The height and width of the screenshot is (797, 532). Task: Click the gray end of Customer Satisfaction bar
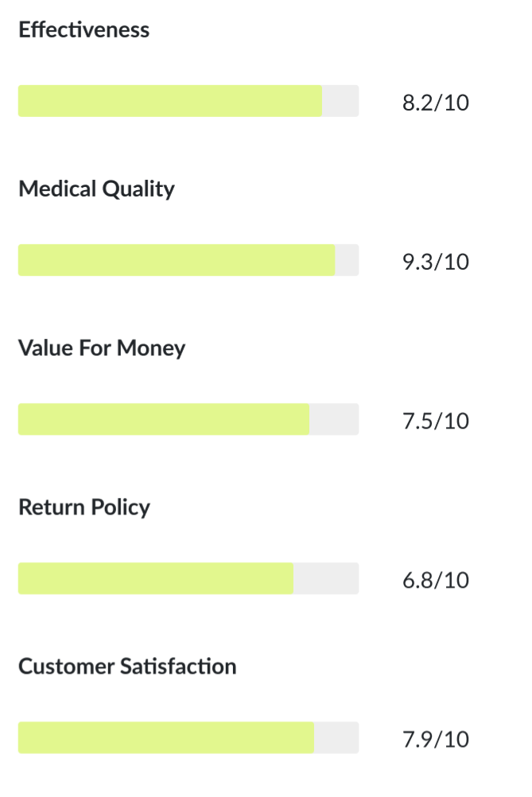pyautogui.click(x=336, y=737)
